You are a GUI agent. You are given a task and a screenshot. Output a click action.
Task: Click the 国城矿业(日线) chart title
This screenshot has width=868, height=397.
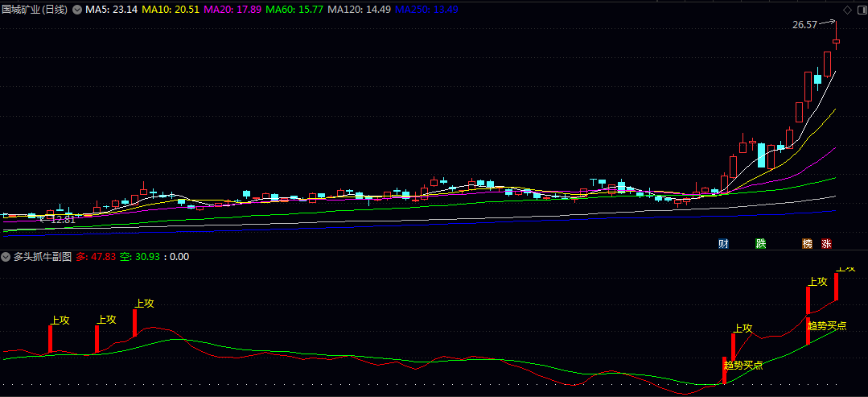pos(35,10)
